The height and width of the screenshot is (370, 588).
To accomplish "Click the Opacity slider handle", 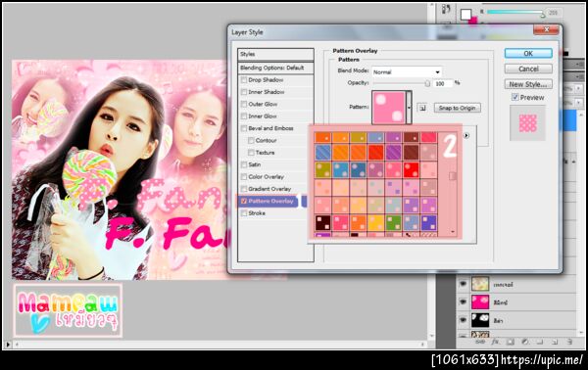I will 427,83.
